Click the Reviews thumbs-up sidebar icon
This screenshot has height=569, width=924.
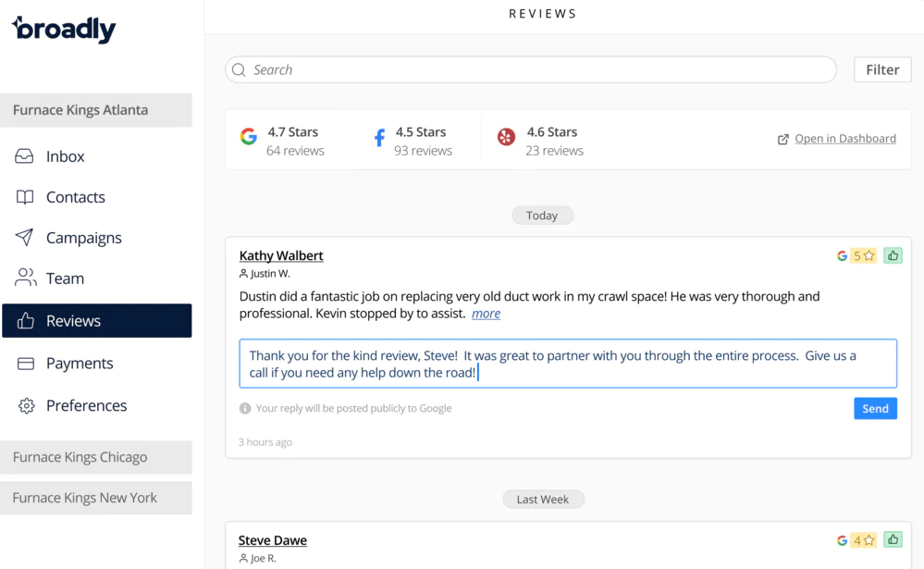tap(25, 321)
